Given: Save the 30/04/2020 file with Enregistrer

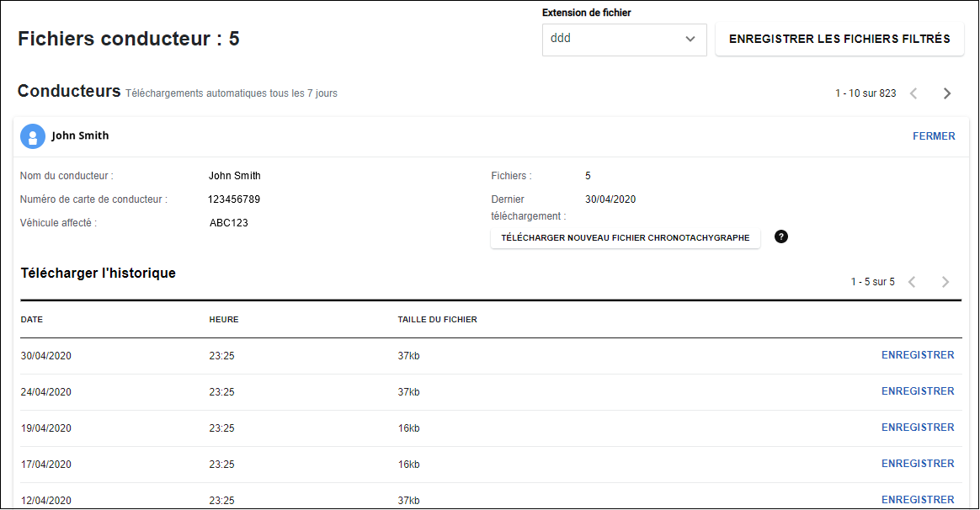Looking at the screenshot, I should click(x=918, y=355).
